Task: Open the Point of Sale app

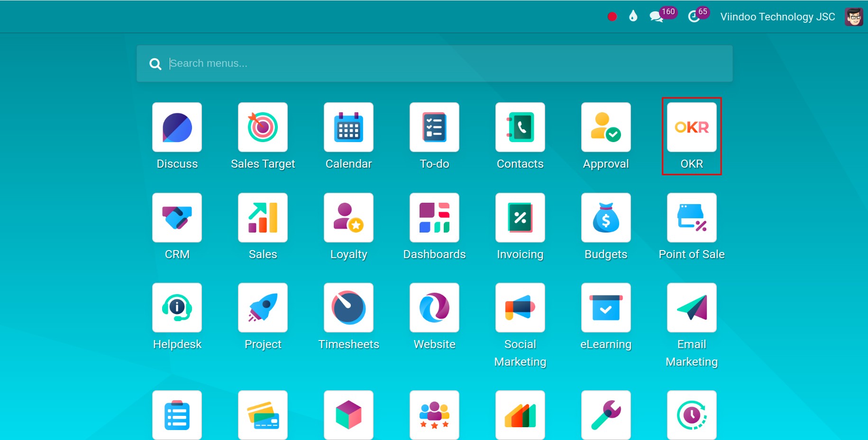Action: pos(692,218)
